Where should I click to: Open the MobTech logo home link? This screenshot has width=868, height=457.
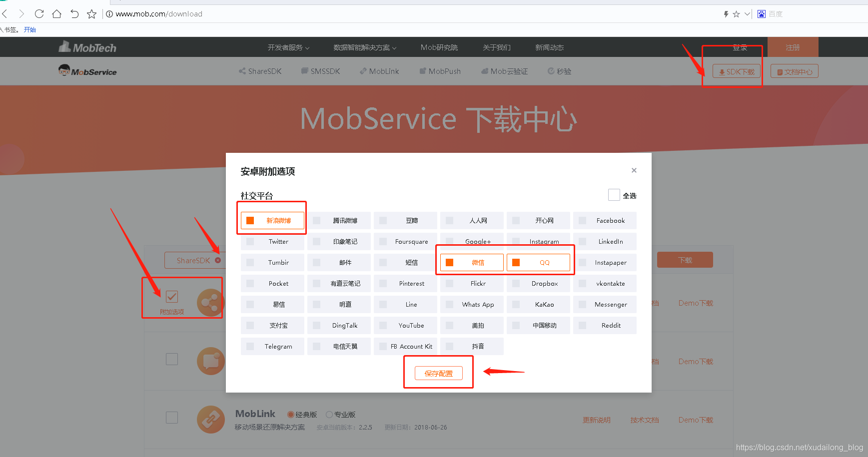coord(87,47)
